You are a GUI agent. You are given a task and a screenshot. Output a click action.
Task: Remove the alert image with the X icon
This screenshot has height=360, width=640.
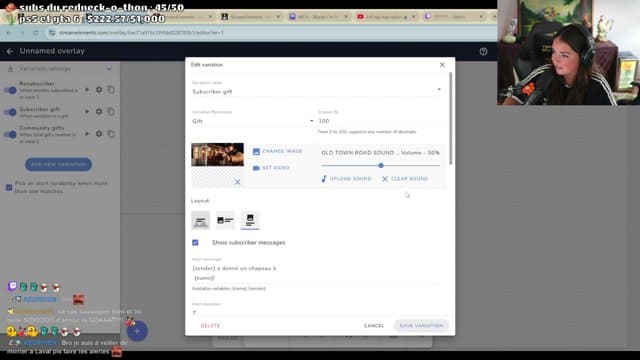point(237,182)
